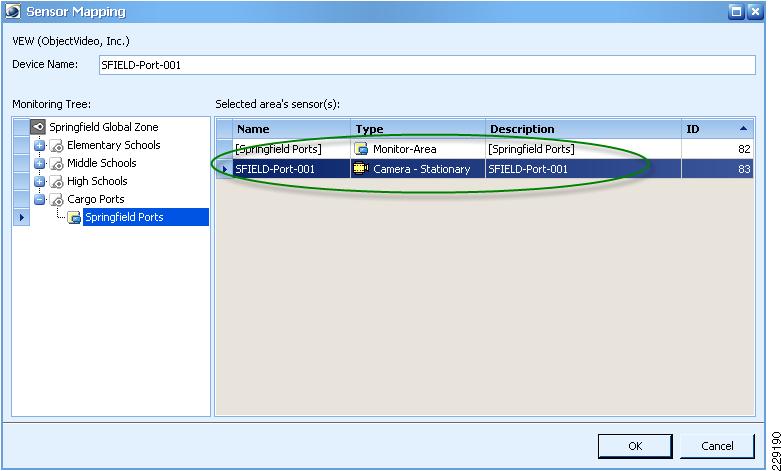Select the SFIELD-Port-001 name cell
The width and height of the screenshot is (781, 471).
(x=291, y=169)
